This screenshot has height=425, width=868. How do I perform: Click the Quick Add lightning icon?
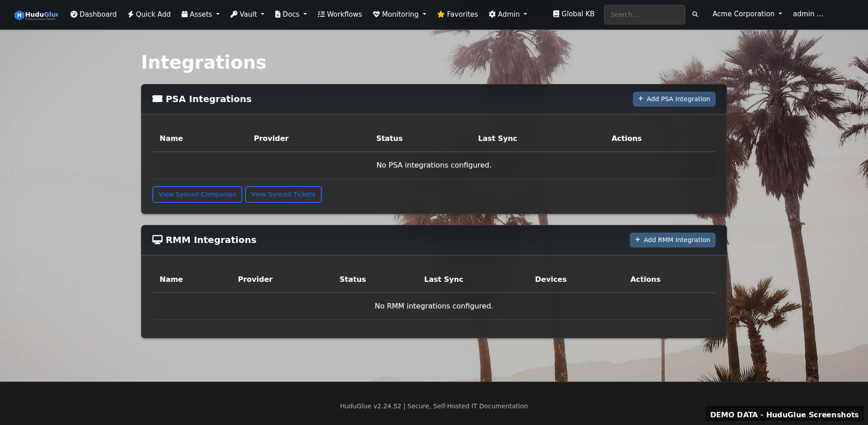(x=130, y=14)
